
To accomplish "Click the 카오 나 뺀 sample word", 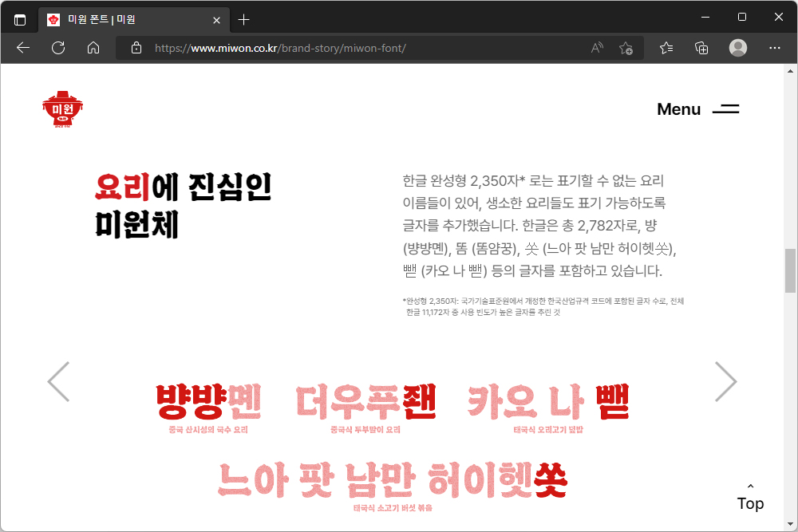I will 549,402.
